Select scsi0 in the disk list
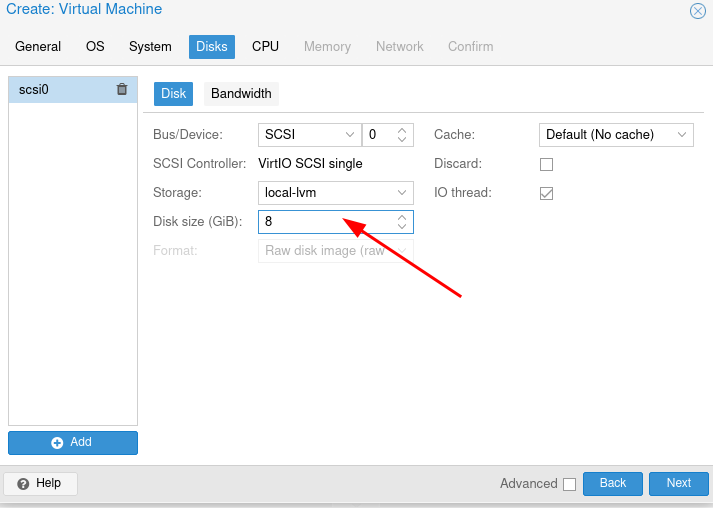The width and height of the screenshot is (713, 508). (x=60, y=89)
